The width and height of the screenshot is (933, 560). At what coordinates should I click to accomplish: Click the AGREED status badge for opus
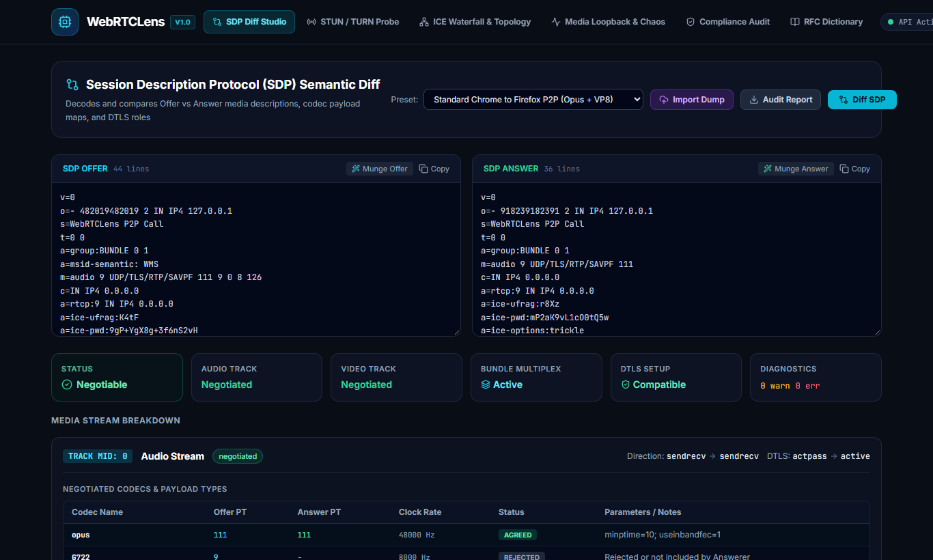(518, 535)
